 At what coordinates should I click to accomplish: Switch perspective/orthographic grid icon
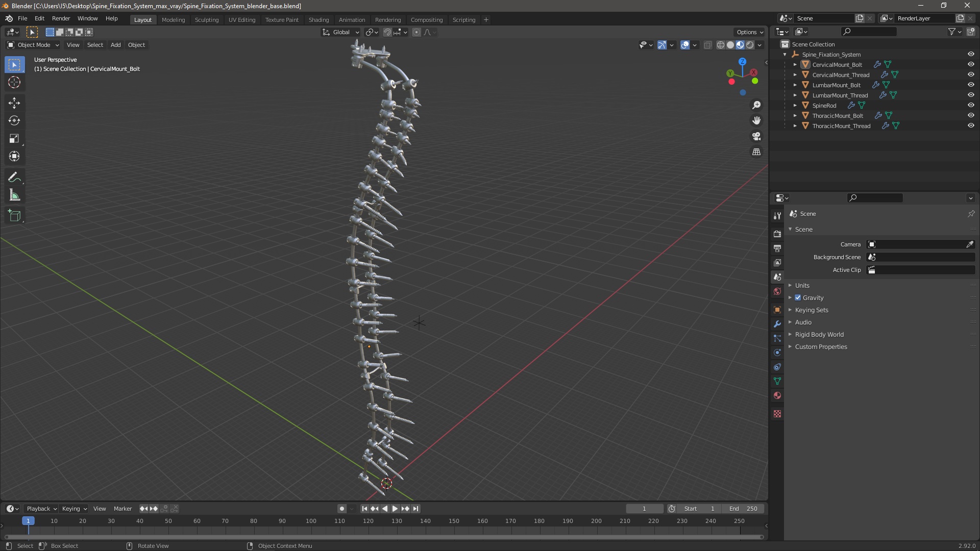pyautogui.click(x=756, y=152)
